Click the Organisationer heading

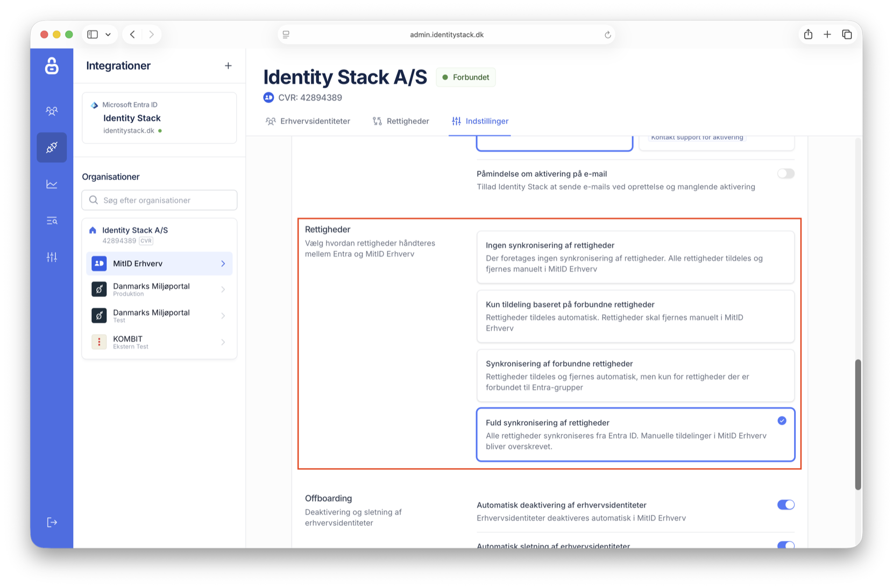[111, 176]
